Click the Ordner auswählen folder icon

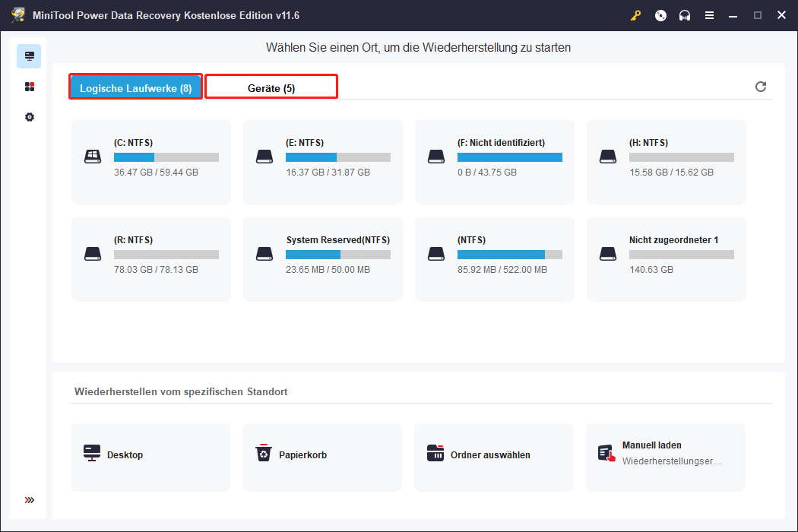(435, 453)
